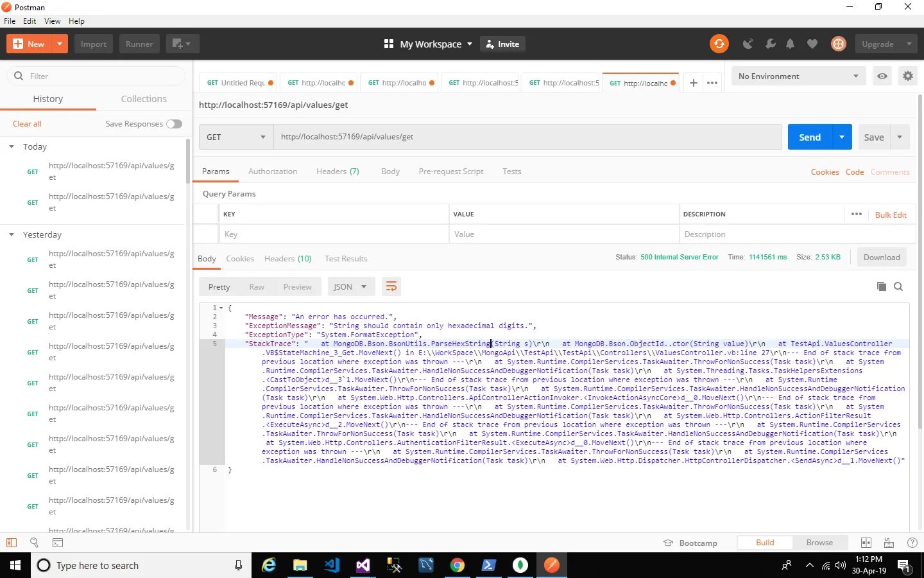
Task: Collapse line 1 of JSON response
Action: (221, 308)
